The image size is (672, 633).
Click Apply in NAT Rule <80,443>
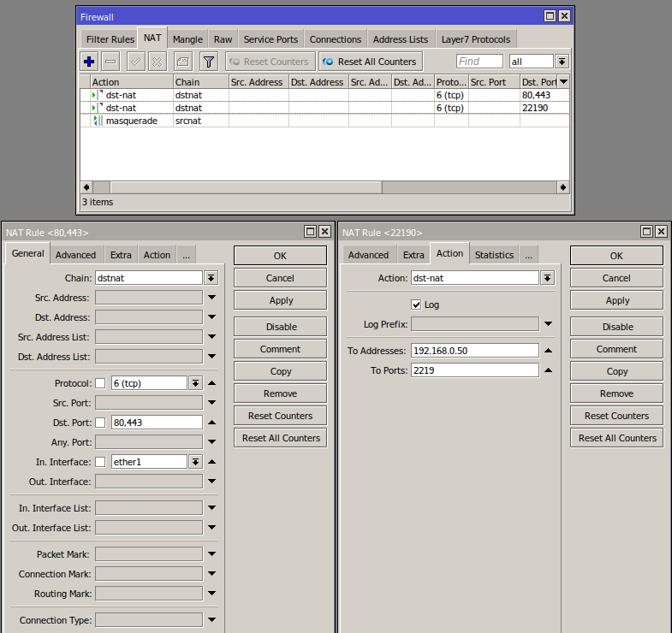280,300
